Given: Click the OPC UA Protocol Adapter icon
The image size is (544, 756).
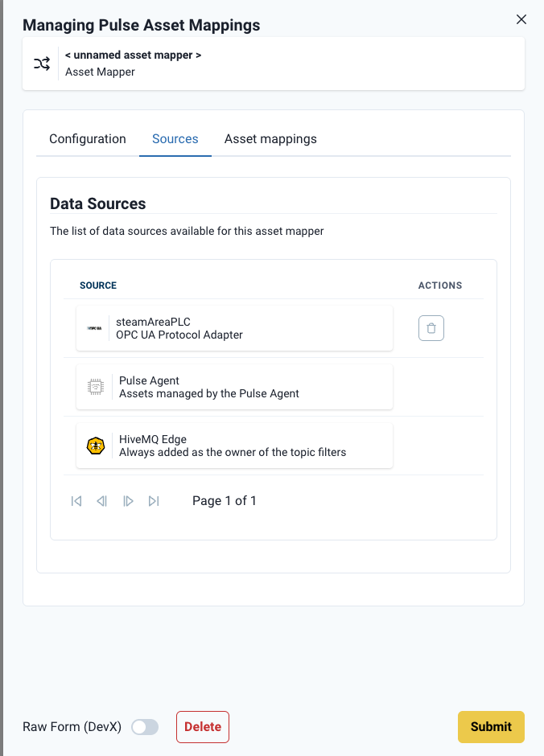Looking at the screenshot, I should 95,327.
